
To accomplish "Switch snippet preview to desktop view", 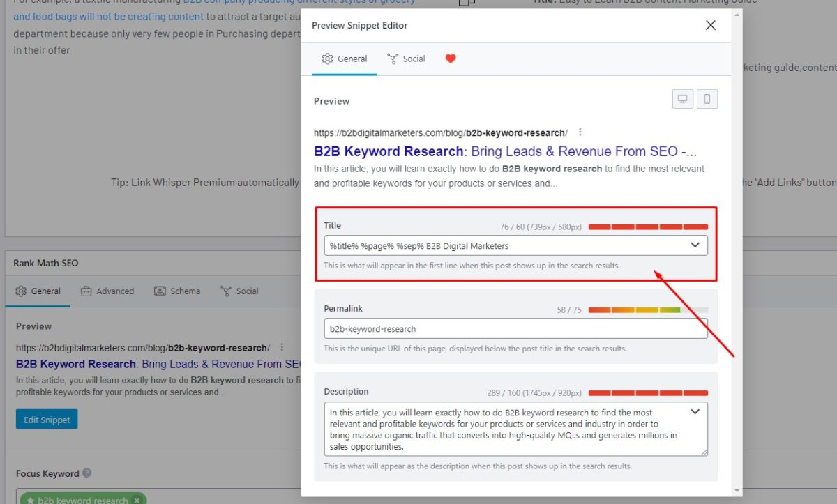I will tap(682, 98).
